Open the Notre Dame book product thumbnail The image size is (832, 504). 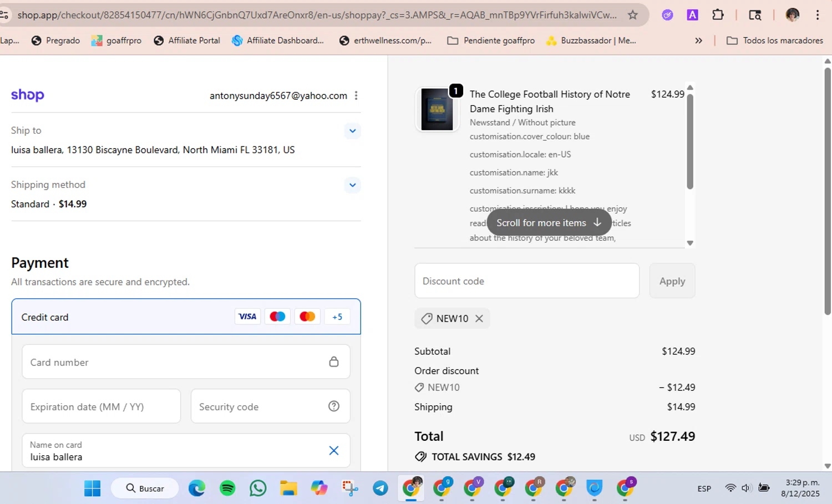[x=437, y=109]
